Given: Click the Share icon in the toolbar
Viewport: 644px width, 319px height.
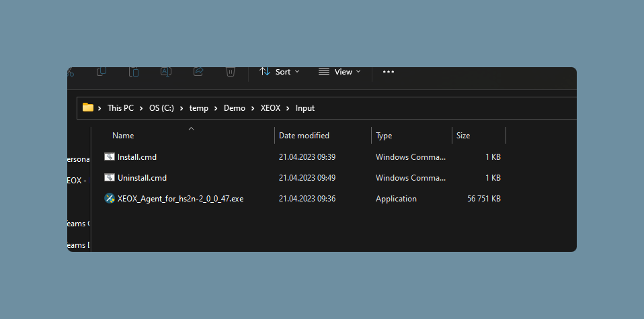Looking at the screenshot, I should pyautogui.click(x=198, y=71).
